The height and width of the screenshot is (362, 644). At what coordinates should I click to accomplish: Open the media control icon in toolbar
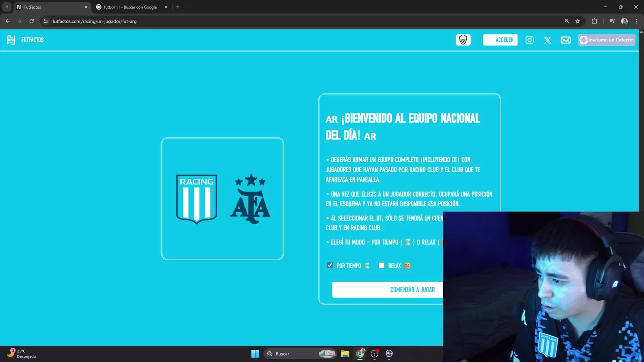click(x=612, y=21)
